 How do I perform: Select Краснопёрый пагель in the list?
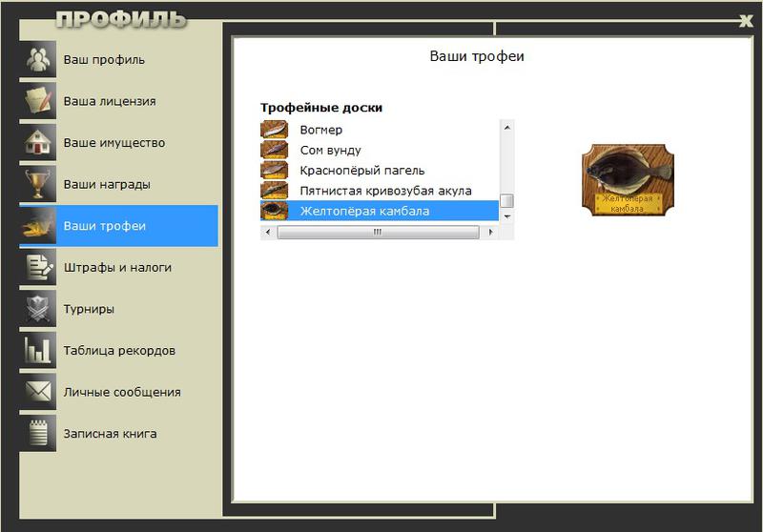pos(380,171)
